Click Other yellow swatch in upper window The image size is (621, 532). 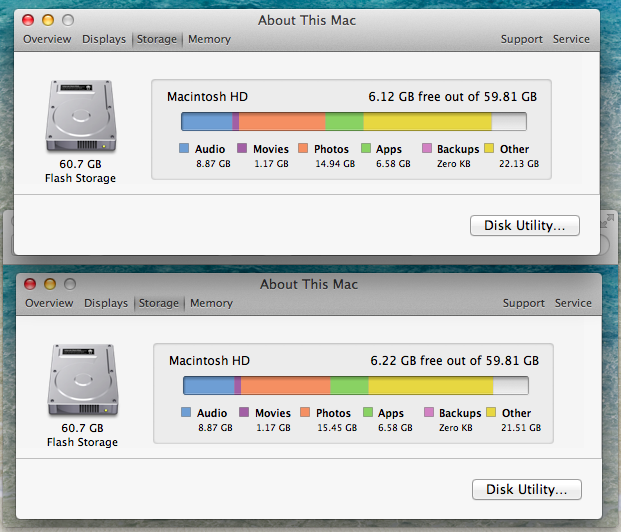[x=489, y=148]
